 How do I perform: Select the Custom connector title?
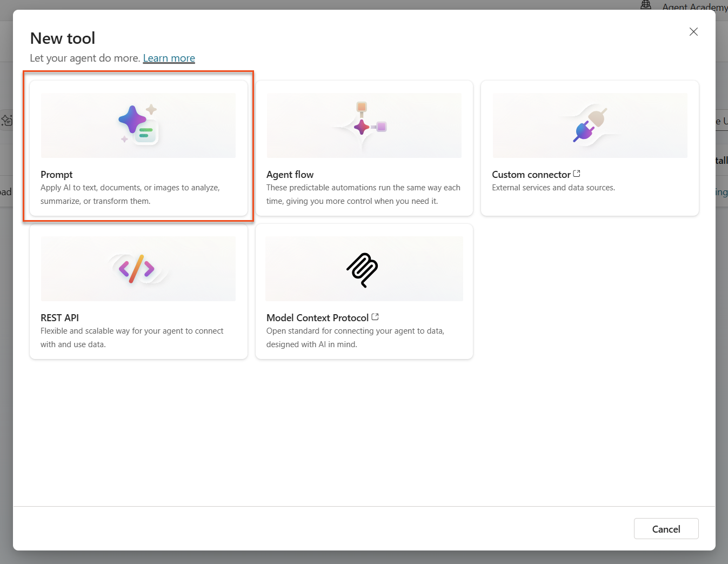pos(531,175)
